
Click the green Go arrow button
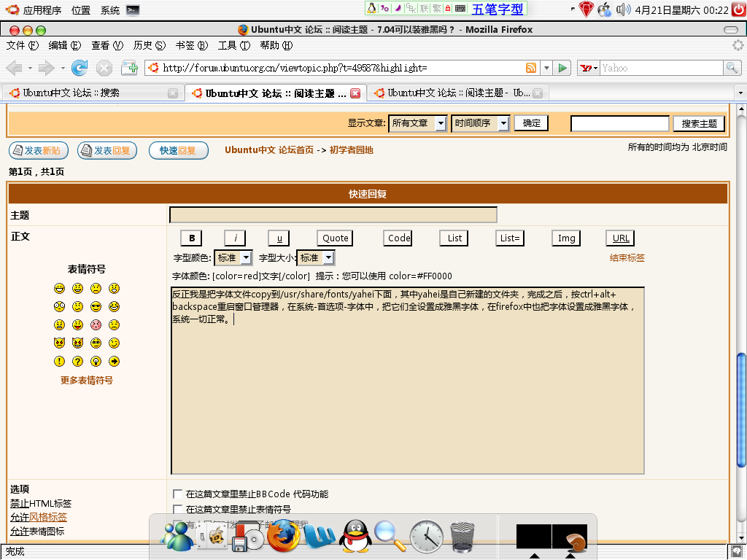pos(562,68)
